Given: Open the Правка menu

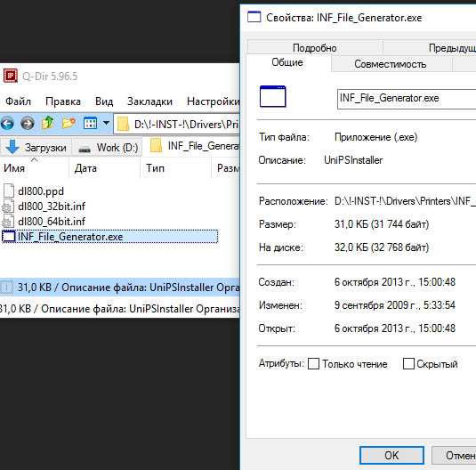Looking at the screenshot, I should coord(63,101).
